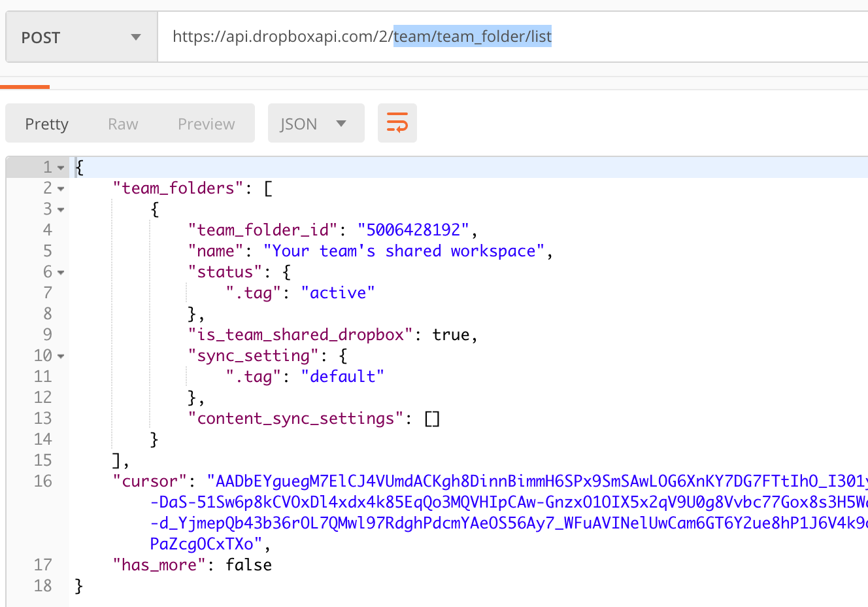Click line number 16 in the gutter
Screen dimensions: 868x607
pyautogui.click(x=43, y=481)
